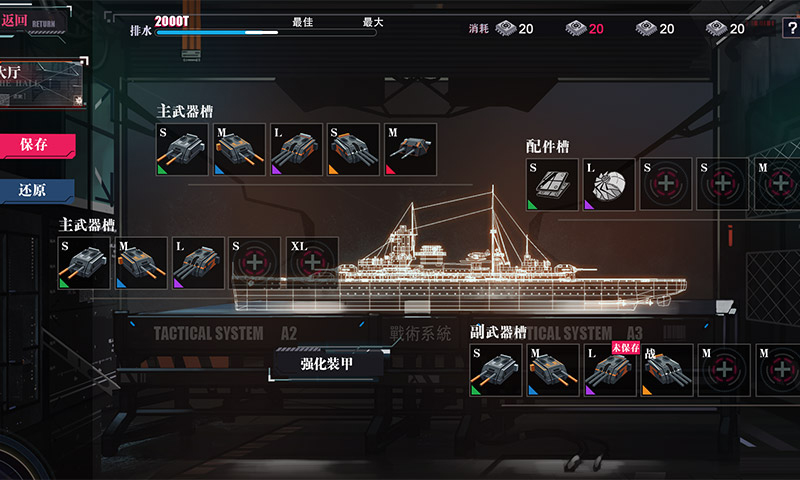Click the displacement 排水 progress bar
Image resolution: width=800 pixels, height=480 pixels.
click(x=266, y=33)
